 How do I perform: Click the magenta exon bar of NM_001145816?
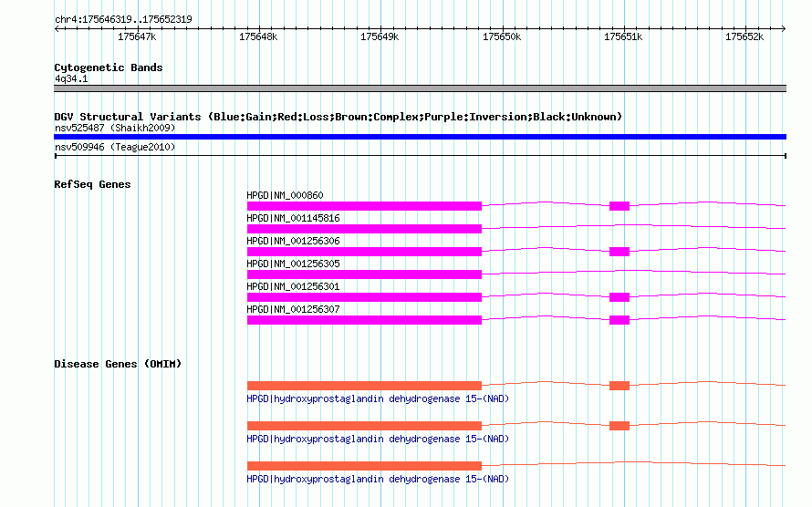364,229
